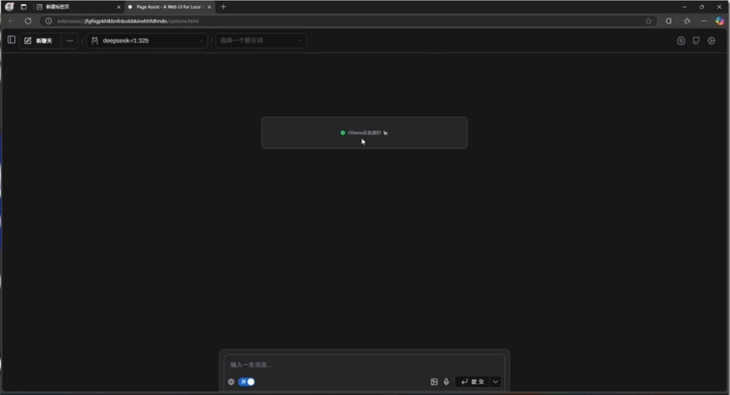Screen dimensions: 730x395
Task: Submit the message with 提交 button
Action: (x=472, y=381)
